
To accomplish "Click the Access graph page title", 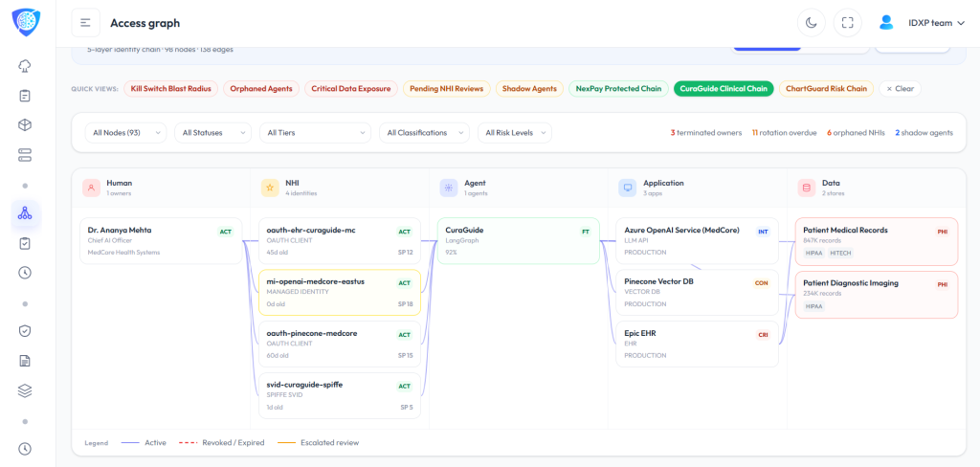I will click(x=145, y=23).
